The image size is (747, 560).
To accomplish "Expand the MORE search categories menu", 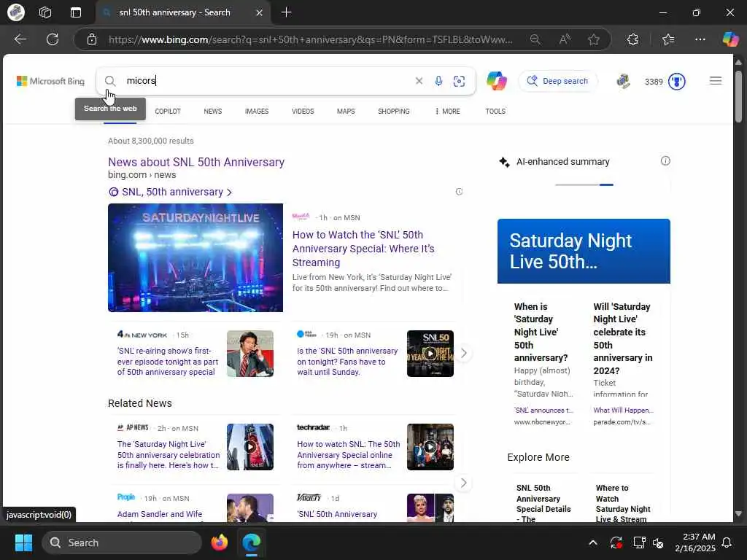I will point(448,111).
